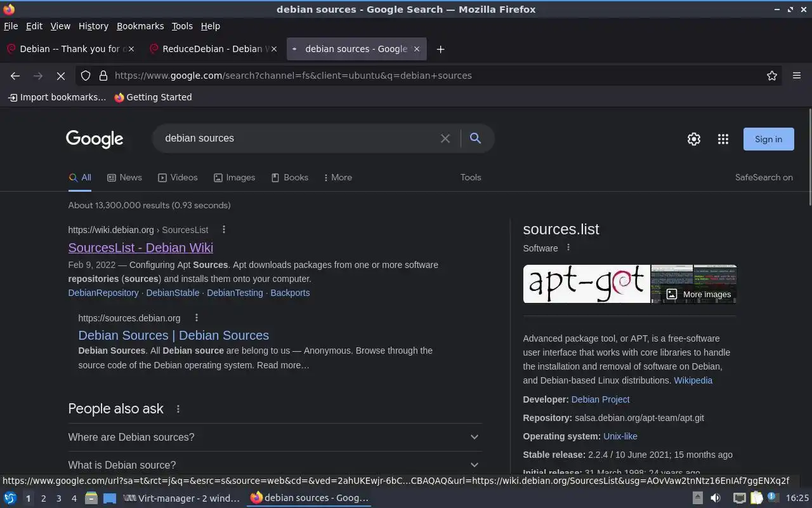Open the network tray icon
Viewport: 812px width, 508px height.
[x=739, y=498]
